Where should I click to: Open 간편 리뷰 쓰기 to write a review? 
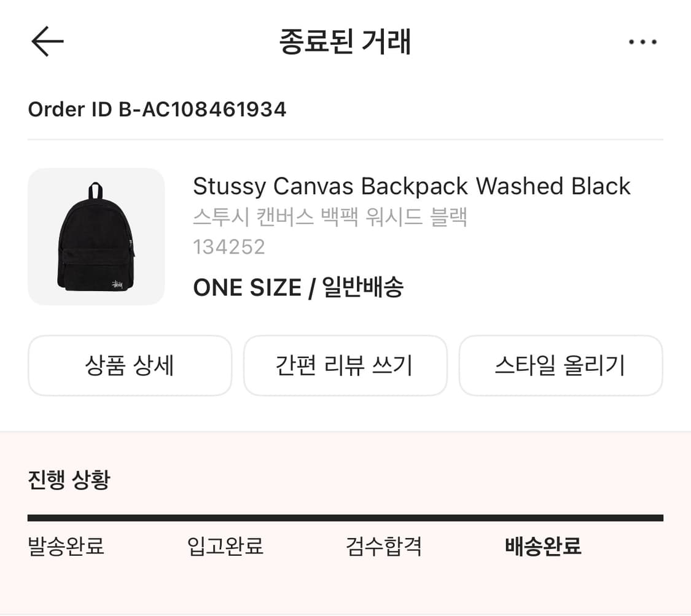click(345, 365)
